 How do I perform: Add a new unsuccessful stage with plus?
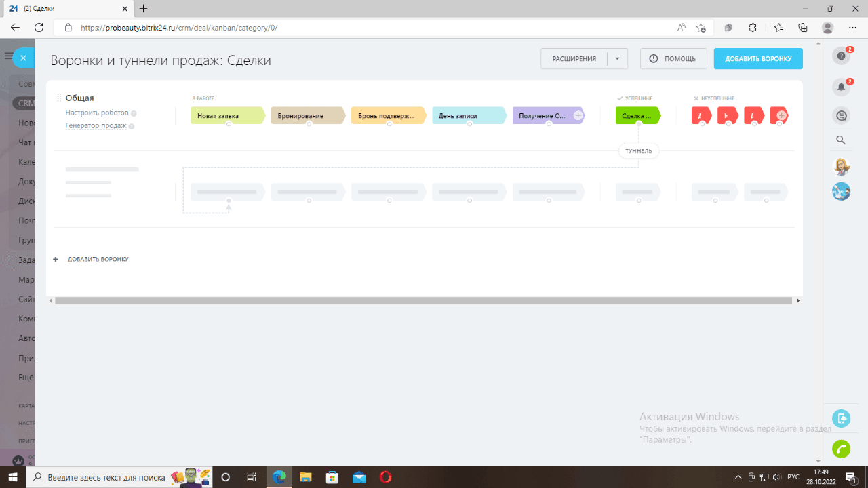click(x=782, y=116)
